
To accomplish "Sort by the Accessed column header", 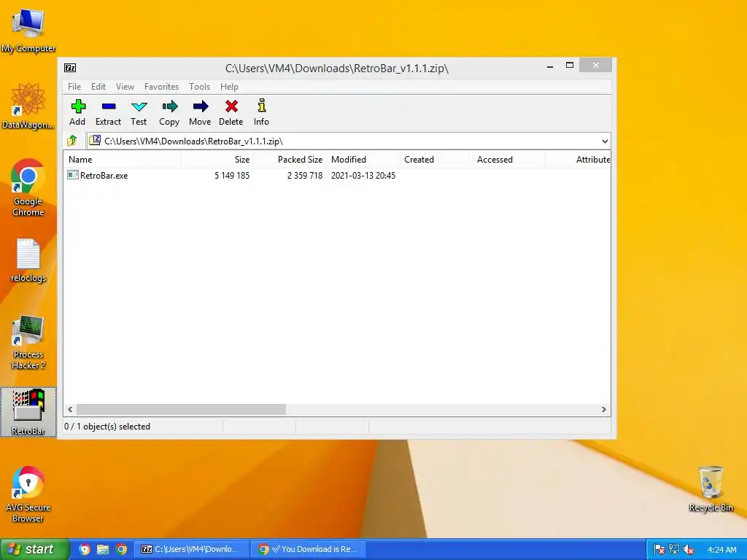I will [x=508, y=160].
